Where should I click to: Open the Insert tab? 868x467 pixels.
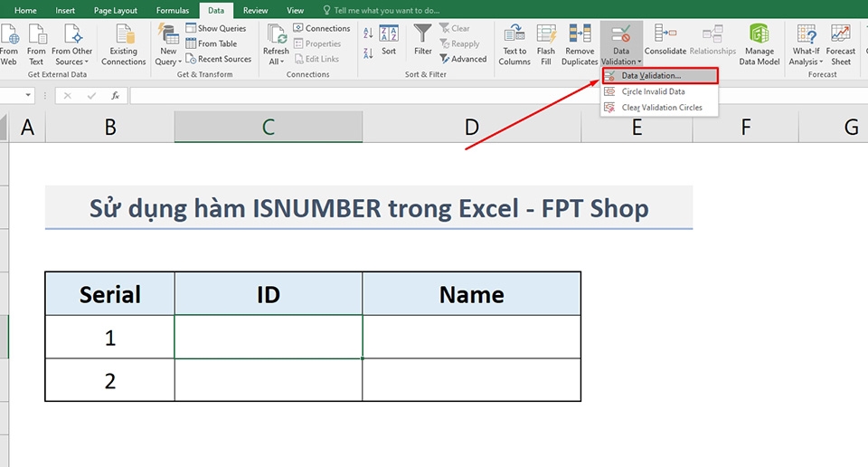point(65,11)
